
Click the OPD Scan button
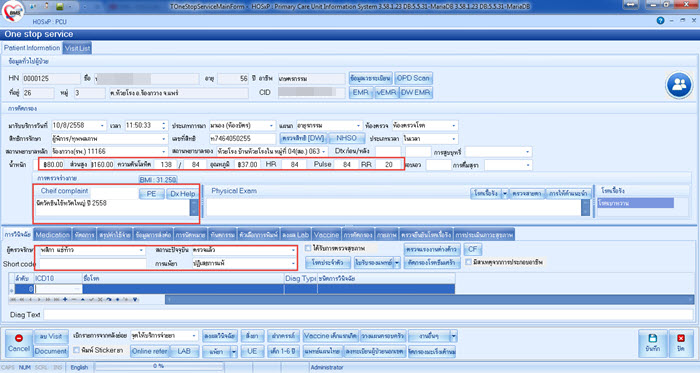pyautogui.click(x=413, y=78)
